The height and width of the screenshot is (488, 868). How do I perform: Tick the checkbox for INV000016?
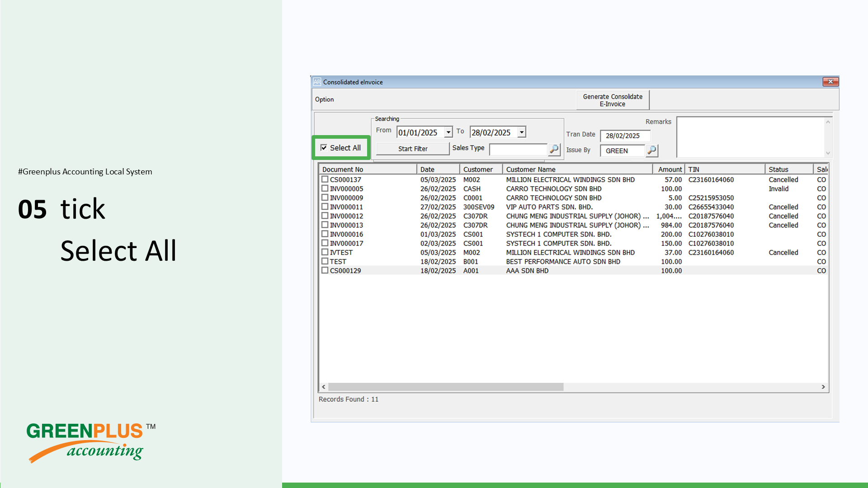325,234
